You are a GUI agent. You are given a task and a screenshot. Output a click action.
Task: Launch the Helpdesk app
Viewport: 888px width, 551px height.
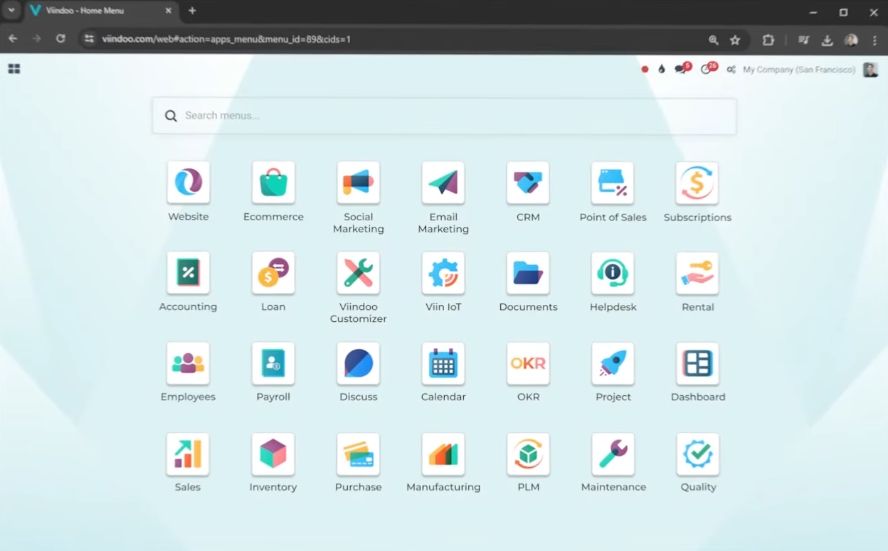(613, 272)
